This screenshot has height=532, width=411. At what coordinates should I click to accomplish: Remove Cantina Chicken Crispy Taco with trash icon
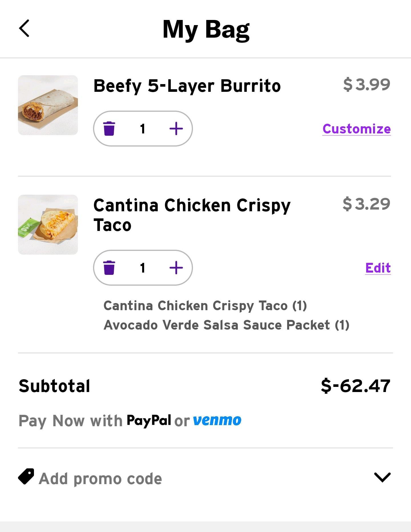[109, 268]
